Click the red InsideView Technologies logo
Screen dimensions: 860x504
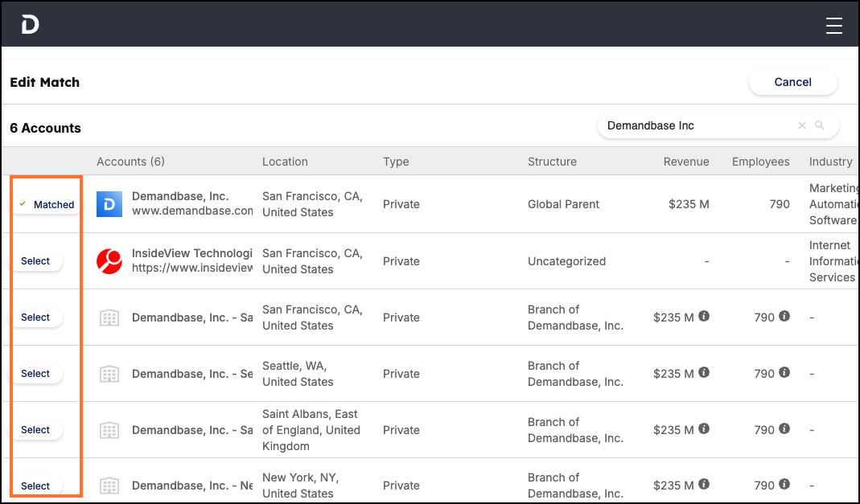click(109, 260)
